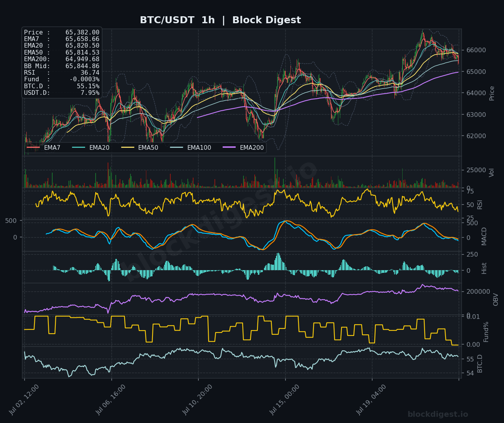The image size is (504, 423).
Task: Click the red EMA7 legend line swatch
Action: coord(33,147)
